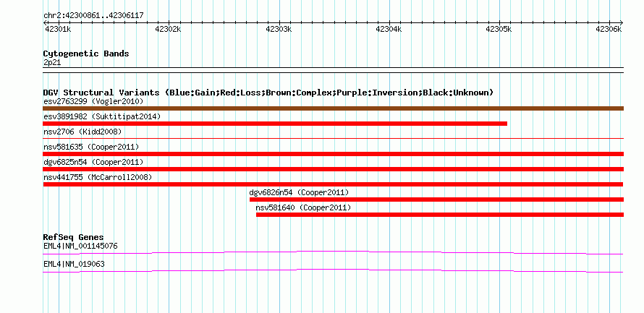
Task: Click the 2p21 cytogenetic band label
Action: point(52,63)
